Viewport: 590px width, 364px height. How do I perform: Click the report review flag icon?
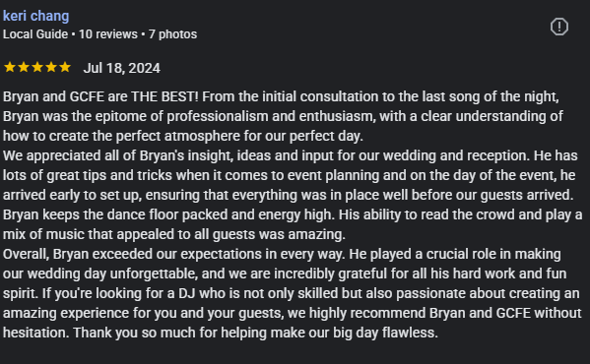click(559, 27)
